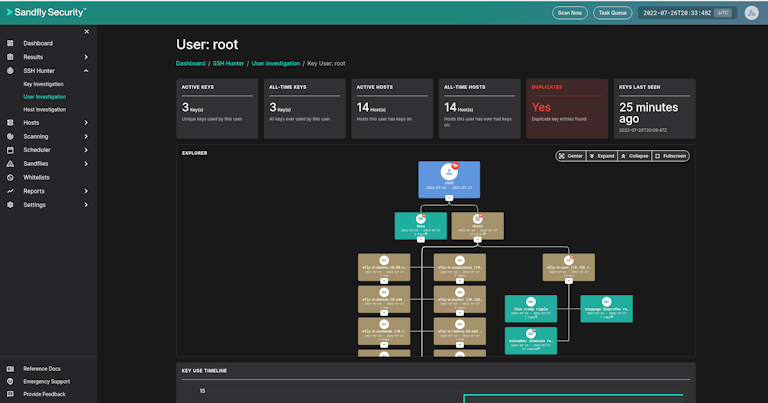Collapse the root node with its toggle
768x403 pixels.
click(x=449, y=198)
